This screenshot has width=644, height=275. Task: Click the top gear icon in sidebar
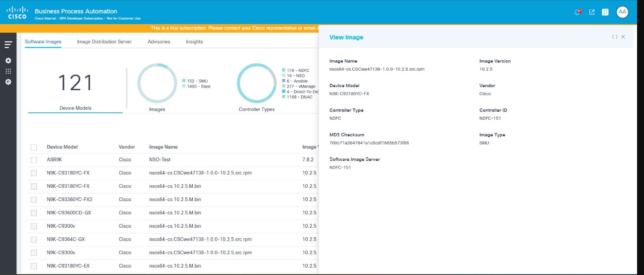(8, 61)
